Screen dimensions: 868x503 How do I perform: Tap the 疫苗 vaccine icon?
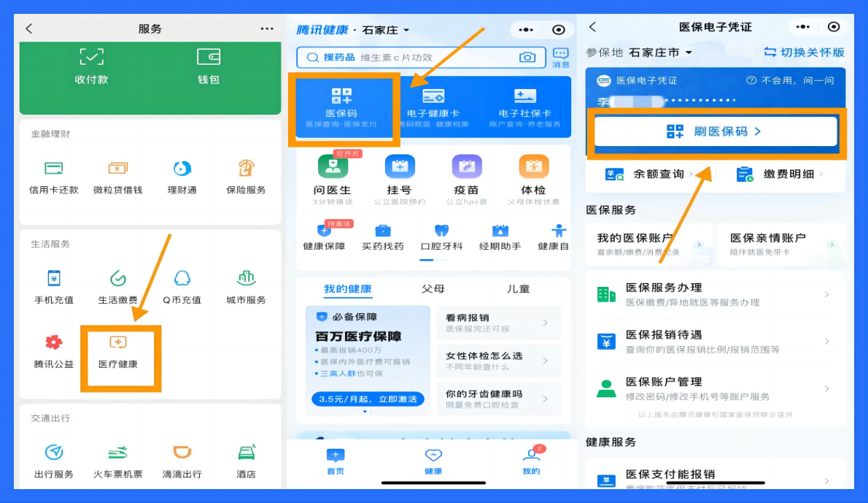click(x=466, y=174)
